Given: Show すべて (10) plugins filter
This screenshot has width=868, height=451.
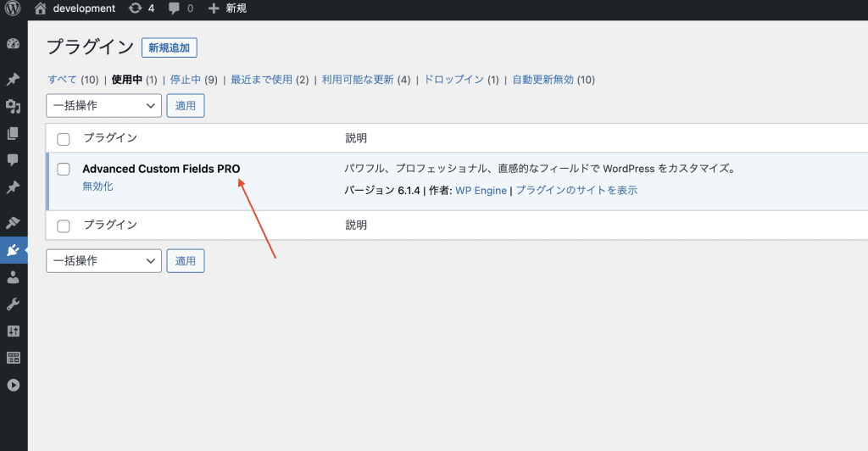Looking at the screenshot, I should pos(73,80).
